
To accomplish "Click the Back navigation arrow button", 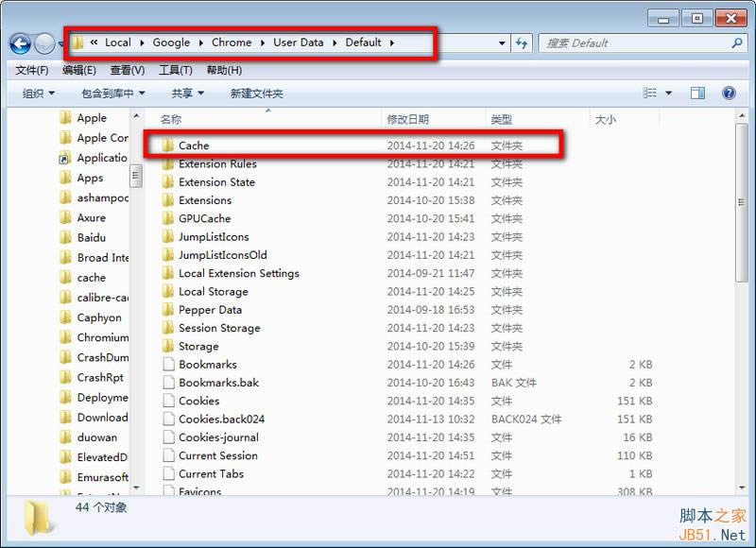I will tap(20, 43).
